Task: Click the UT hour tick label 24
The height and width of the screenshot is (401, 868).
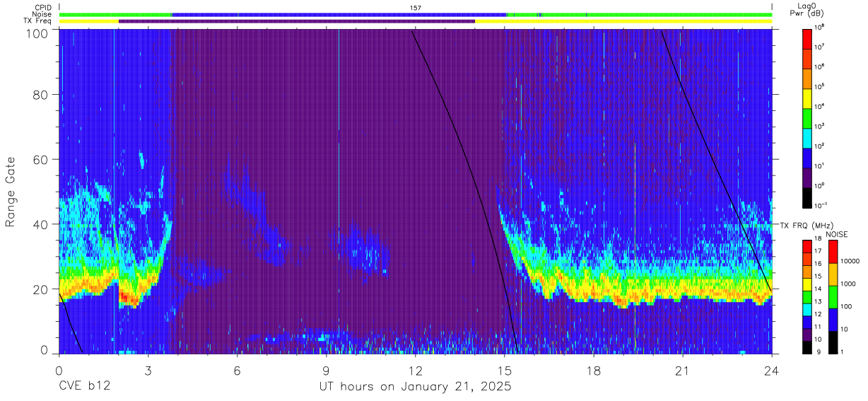Action: (x=772, y=370)
